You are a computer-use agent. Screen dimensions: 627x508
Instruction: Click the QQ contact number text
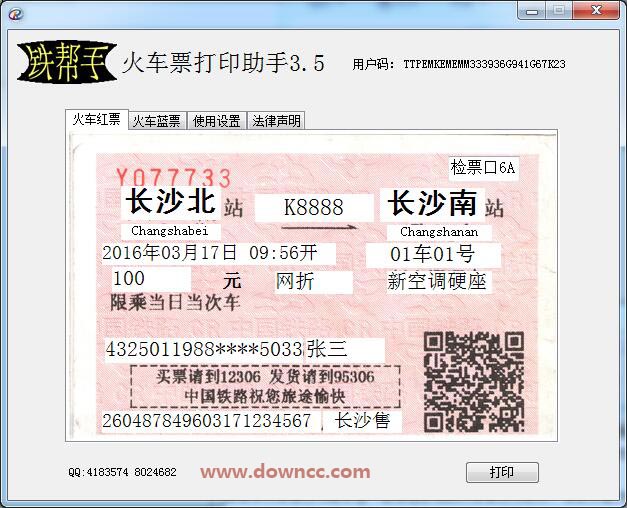pos(122,472)
